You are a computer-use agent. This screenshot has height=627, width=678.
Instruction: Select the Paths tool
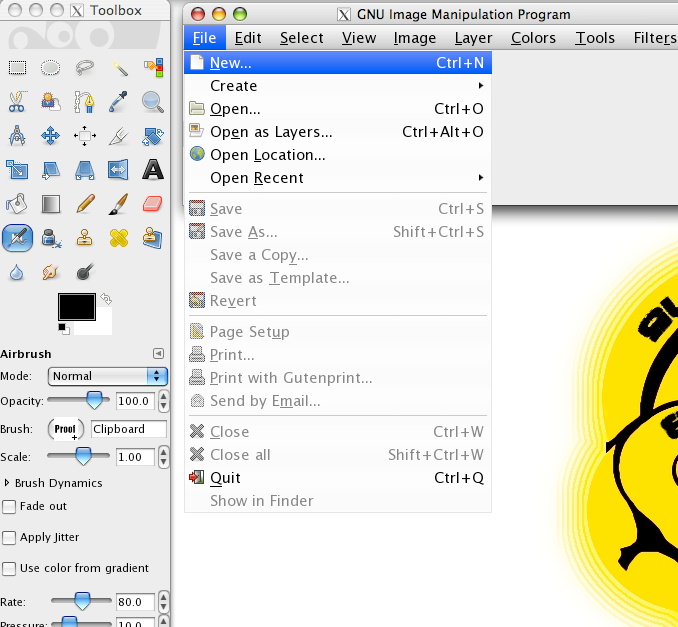(x=84, y=102)
